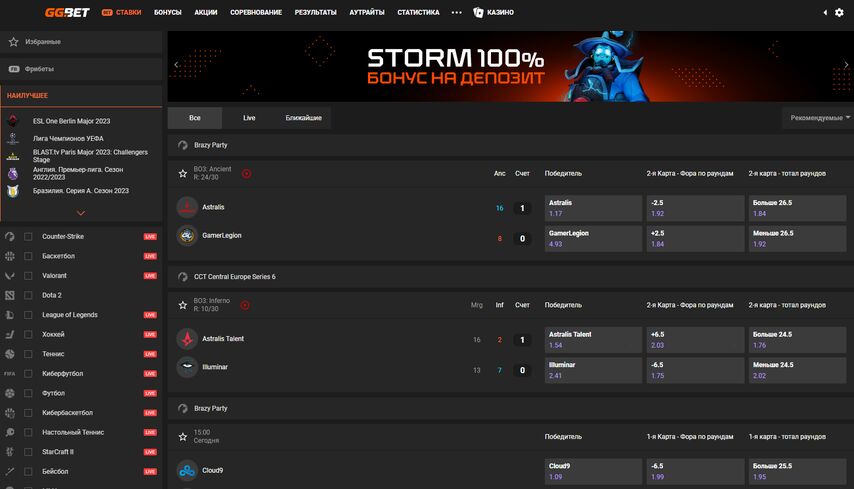Open the Результаты menu item
The image size is (854, 489).
click(x=315, y=12)
